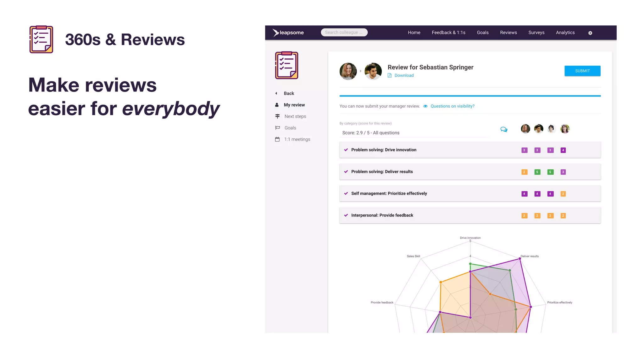Click the Leapsome logo
644x362 pixels.
[288, 33]
